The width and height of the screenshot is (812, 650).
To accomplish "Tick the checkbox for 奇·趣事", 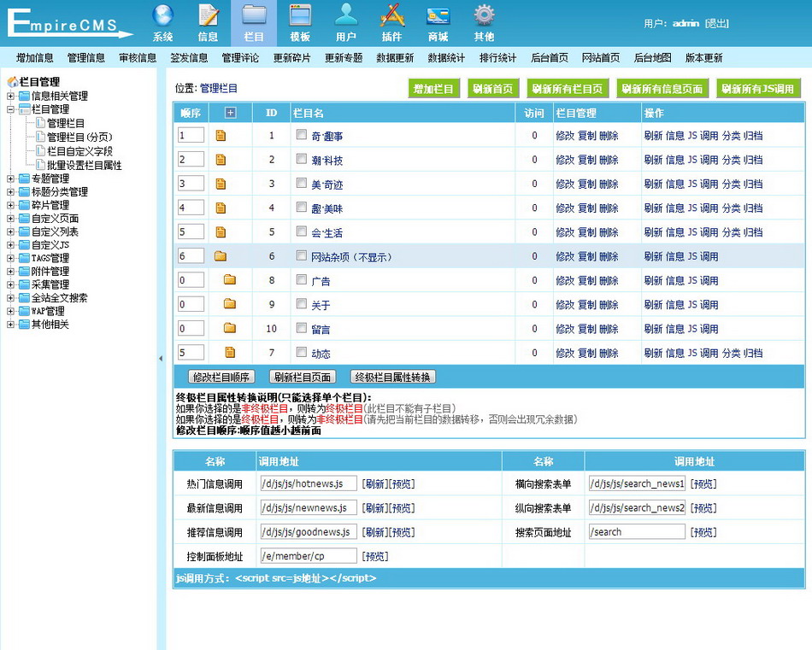I will coord(302,135).
